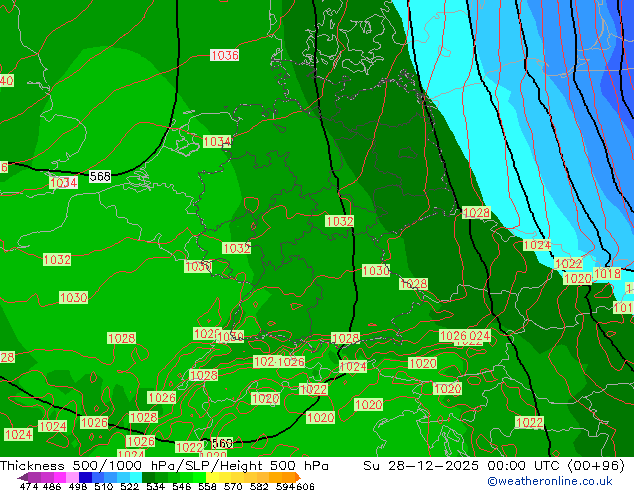Click the legend value 582
Screen dimensions: 634x490
[x=259, y=486]
